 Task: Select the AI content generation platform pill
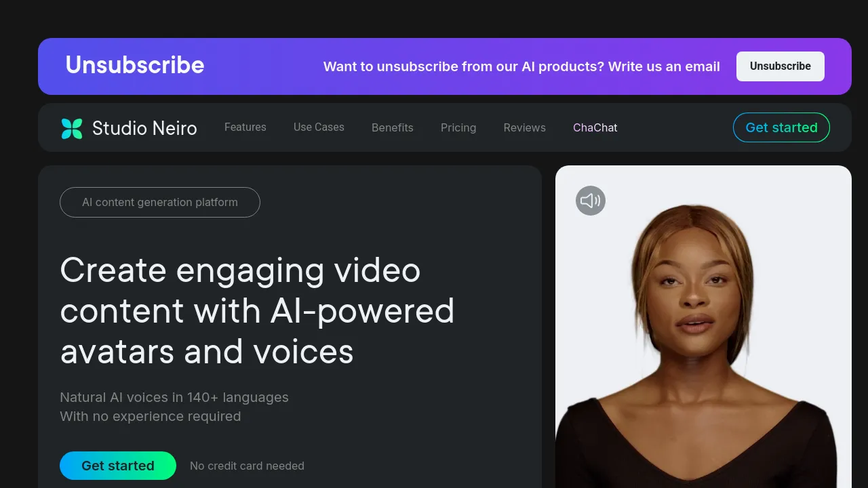[160, 202]
